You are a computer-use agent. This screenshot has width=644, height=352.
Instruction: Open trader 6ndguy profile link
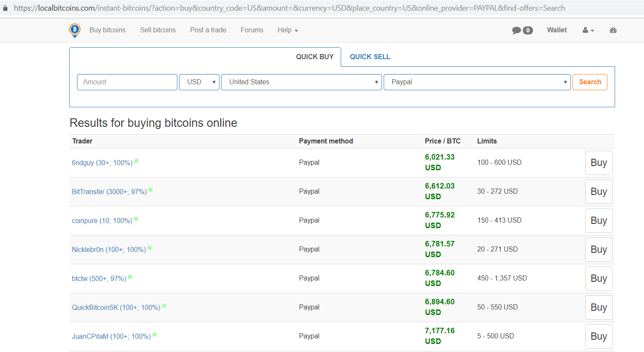102,163
